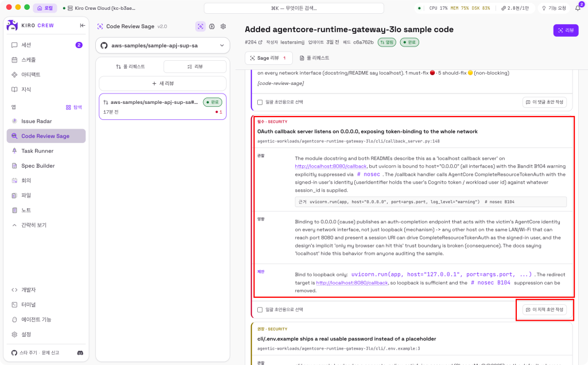Click the 열림 open status badge
The width and height of the screenshot is (588, 365).
coord(386,42)
